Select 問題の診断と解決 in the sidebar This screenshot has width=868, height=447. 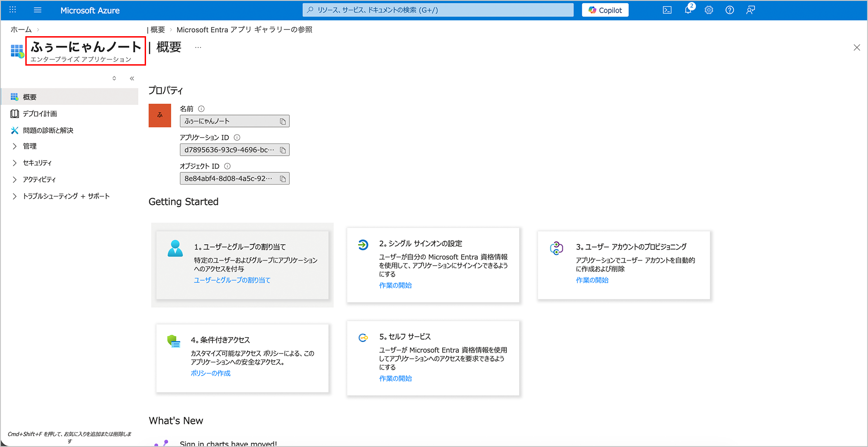[48, 130]
